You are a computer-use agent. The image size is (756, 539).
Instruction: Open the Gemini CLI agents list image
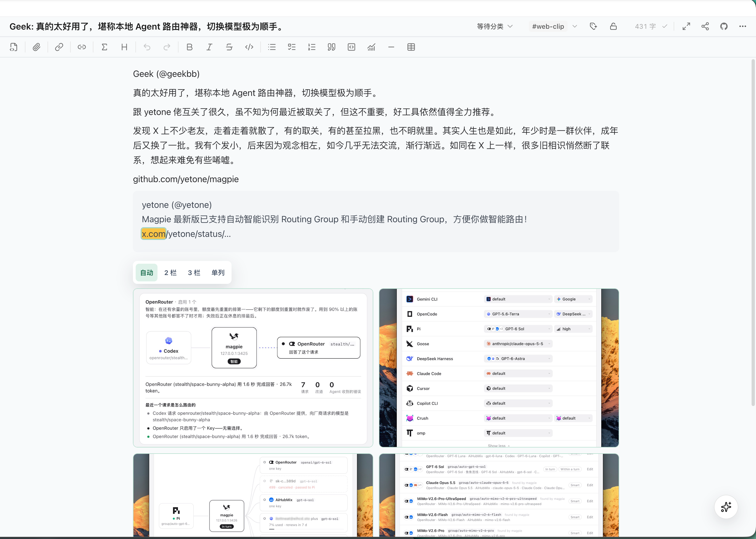(499, 368)
